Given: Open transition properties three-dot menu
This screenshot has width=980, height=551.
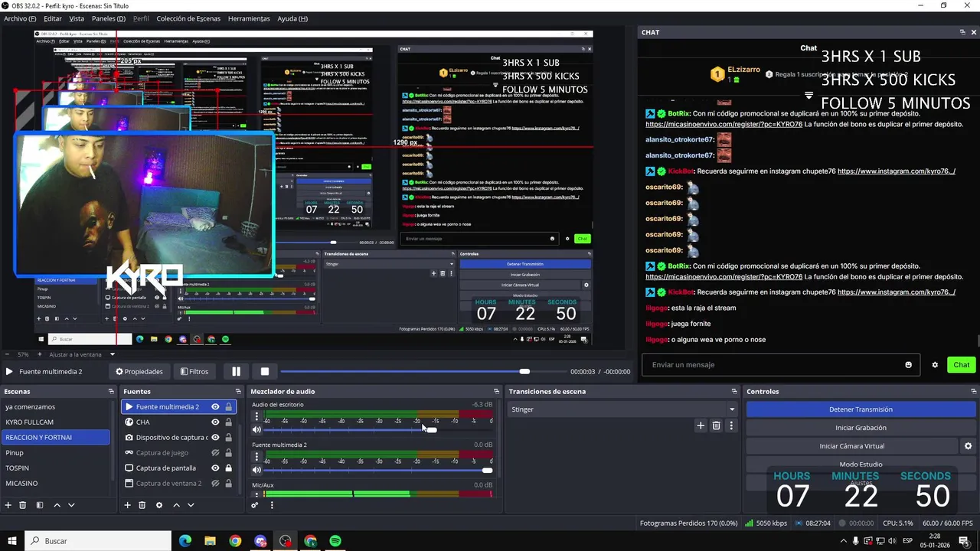Looking at the screenshot, I should pos(731,425).
